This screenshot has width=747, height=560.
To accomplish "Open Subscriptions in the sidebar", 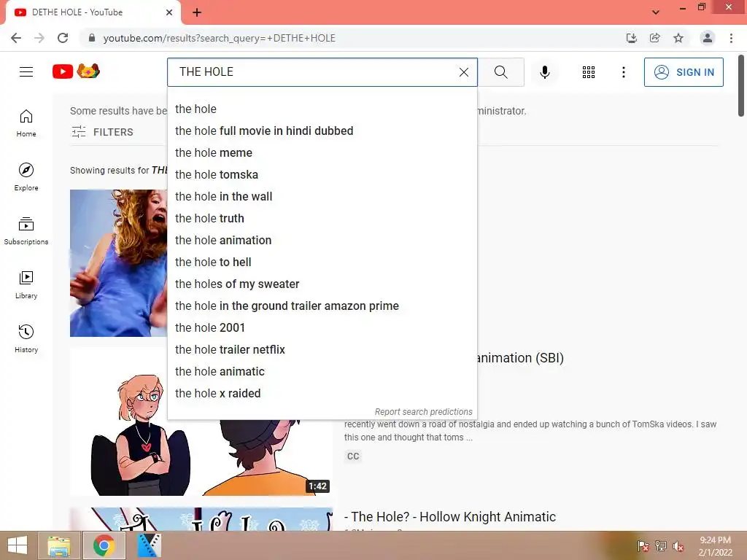I will coord(26,231).
